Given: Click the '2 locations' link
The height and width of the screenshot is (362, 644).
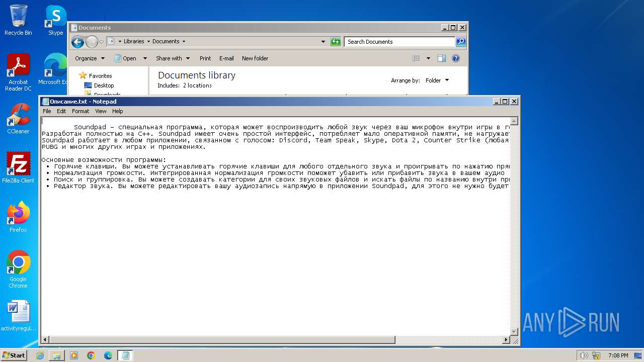Looking at the screenshot, I should [197, 85].
